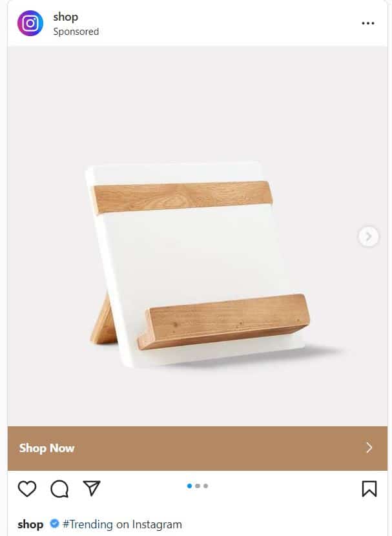This screenshot has width=392, height=536.
Task: Open the shop account name in header
Action: point(66,17)
